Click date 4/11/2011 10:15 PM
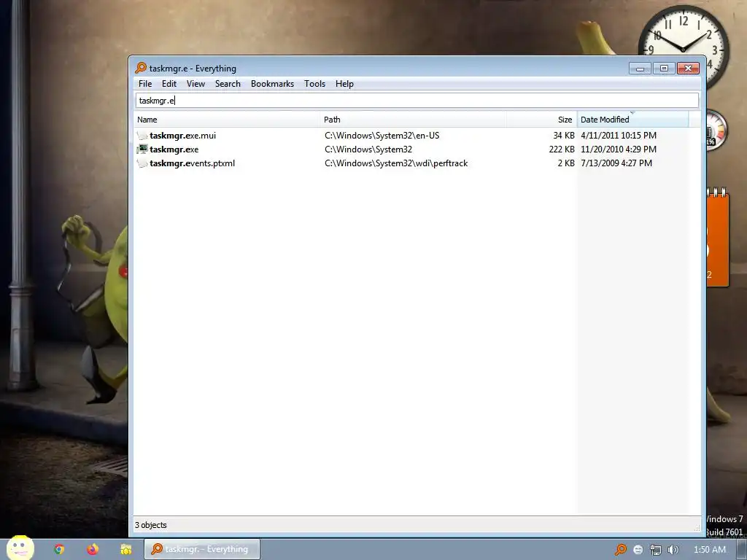 pyautogui.click(x=619, y=136)
